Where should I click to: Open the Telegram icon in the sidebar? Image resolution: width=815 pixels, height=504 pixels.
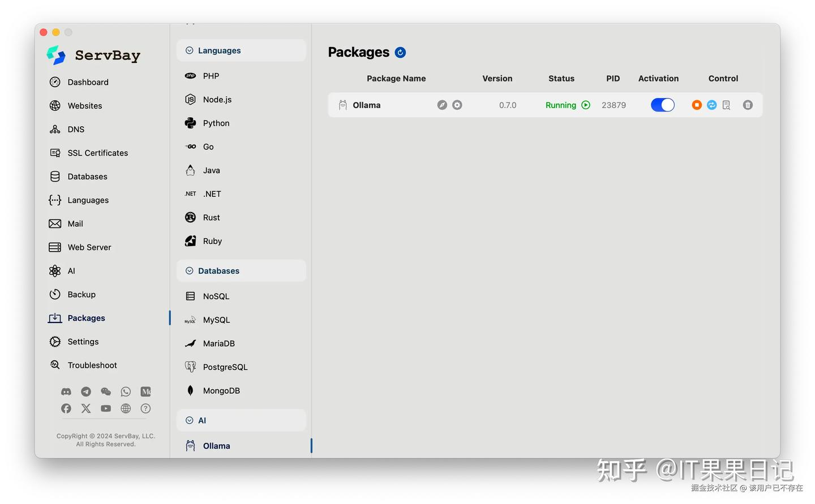(x=86, y=391)
